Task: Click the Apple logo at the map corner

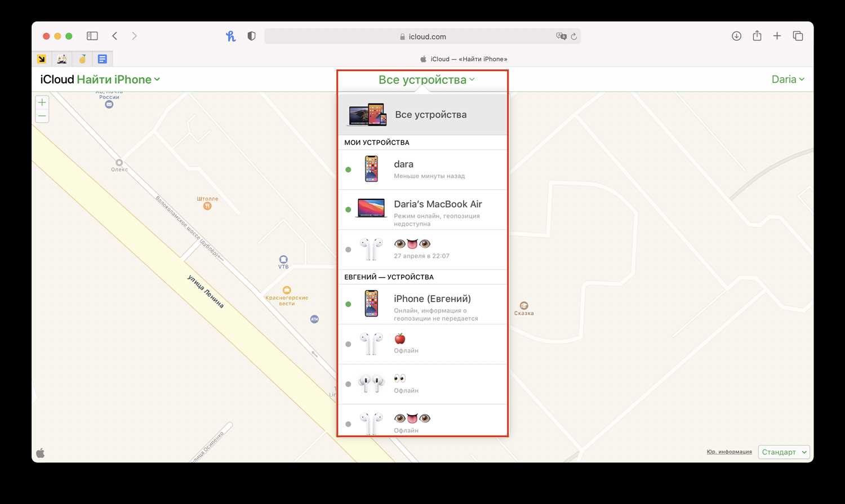Action: pos(41,453)
